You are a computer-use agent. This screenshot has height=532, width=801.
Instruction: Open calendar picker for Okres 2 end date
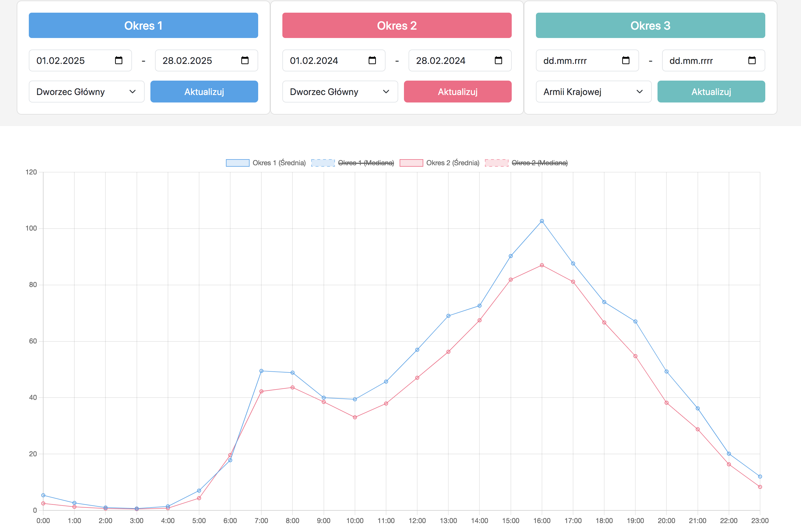(x=498, y=60)
